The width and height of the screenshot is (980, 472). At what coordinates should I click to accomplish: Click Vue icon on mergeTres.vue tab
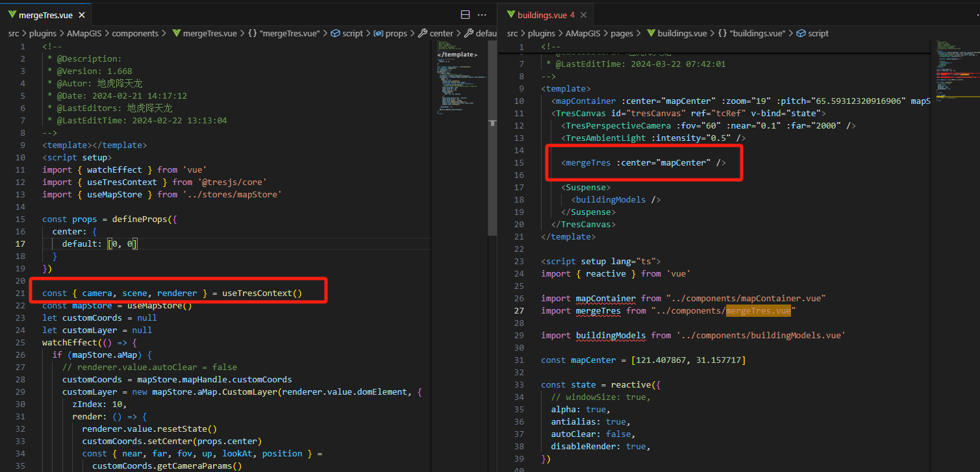(12, 14)
